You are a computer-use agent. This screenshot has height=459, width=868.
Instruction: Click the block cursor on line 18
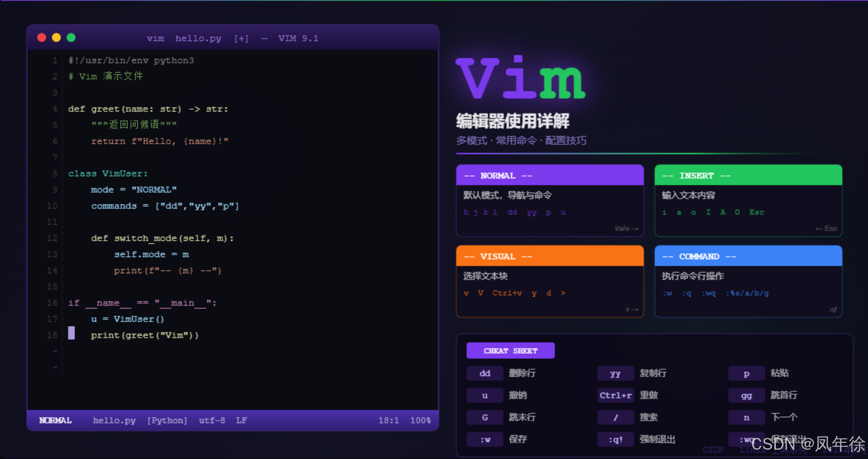[72, 333]
